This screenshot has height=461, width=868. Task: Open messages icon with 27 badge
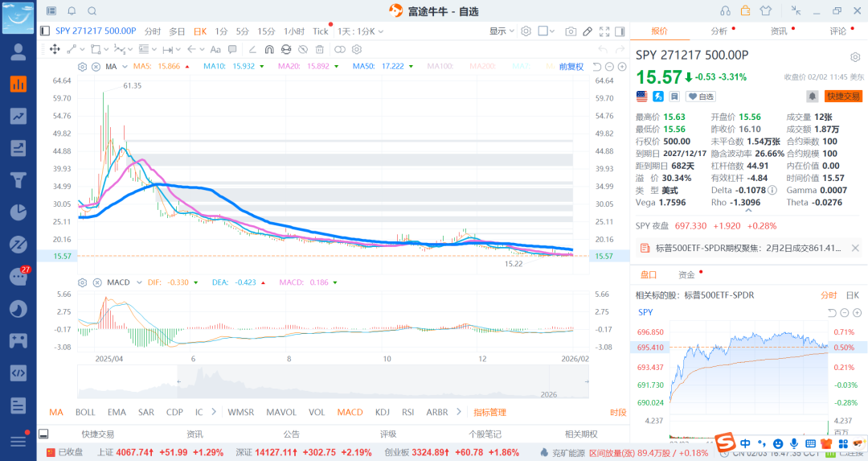(x=18, y=276)
